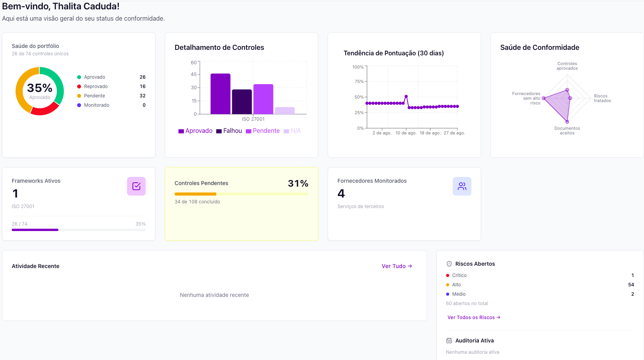Viewport: 644px width, 360px height.
Task: Click the Controles Pendentes progress bar
Action: pos(242,194)
